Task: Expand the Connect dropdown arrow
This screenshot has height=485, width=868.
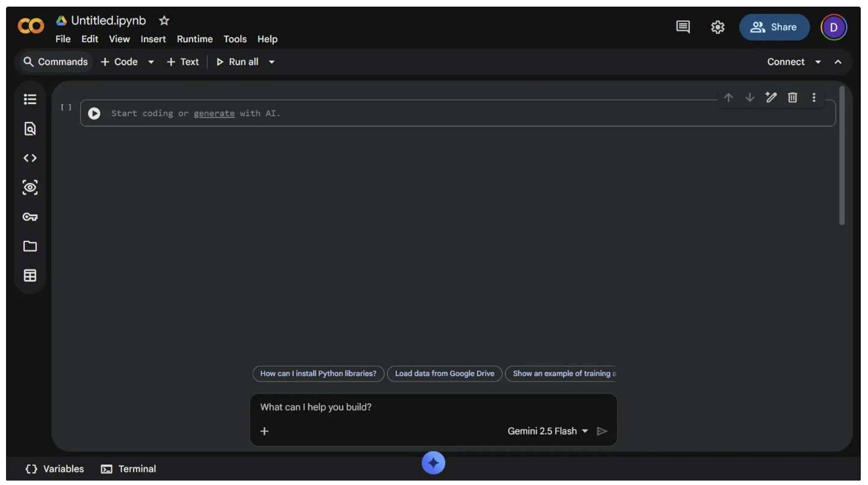Action: 818,62
